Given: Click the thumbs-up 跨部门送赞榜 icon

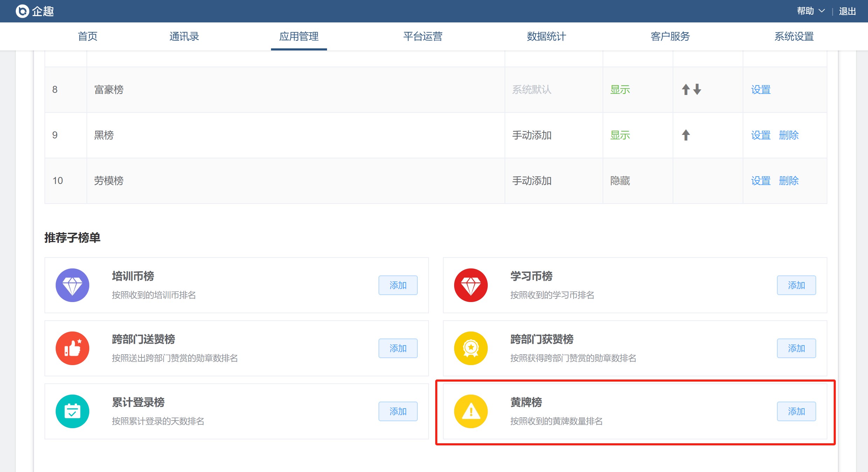Looking at the screenshot, I should point(72,348).
